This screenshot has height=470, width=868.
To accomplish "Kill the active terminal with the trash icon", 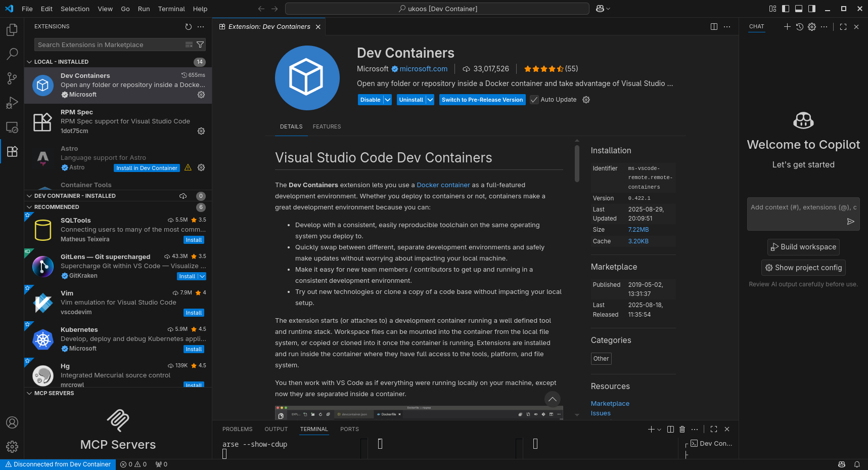I will coord(682,429).
